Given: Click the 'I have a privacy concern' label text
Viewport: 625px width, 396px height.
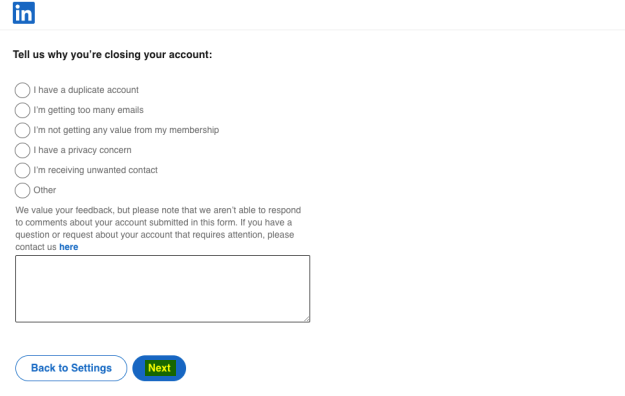Looking at the screenshot, I should [x=83, y=150].
